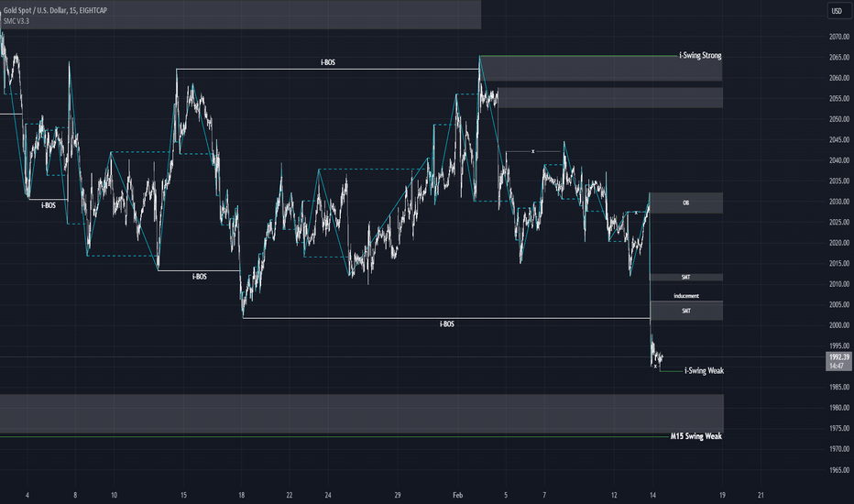Viewport: 854px width, 504px height.
Task: Select the SMC V3.3 indicator legend
Action: tap(16, 21)
